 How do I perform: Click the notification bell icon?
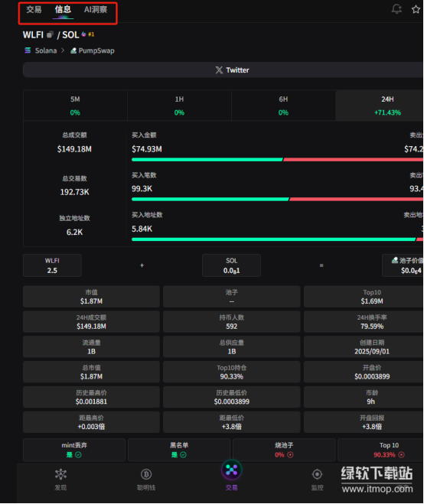point(396,9)
